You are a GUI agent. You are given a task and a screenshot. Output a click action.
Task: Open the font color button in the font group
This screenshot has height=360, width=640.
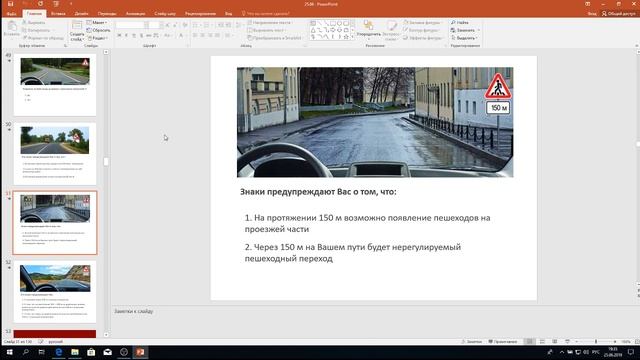tap(181, 36)
